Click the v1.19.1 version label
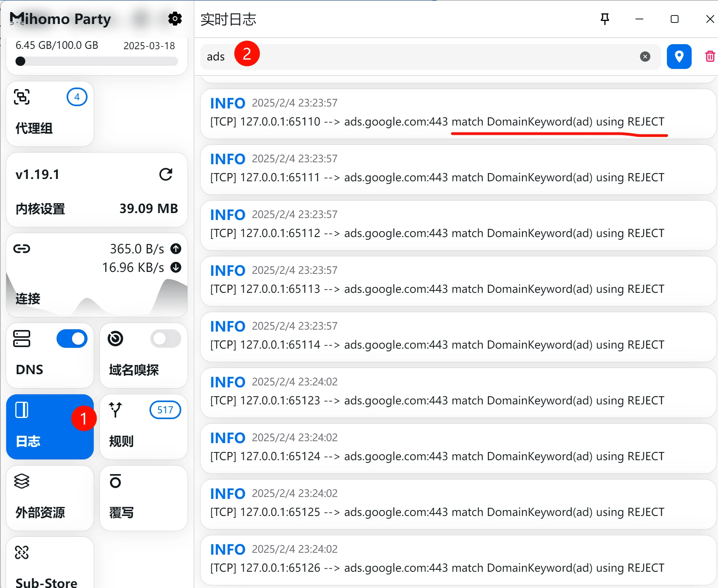 pyautogui.click(x=38, y=174)
